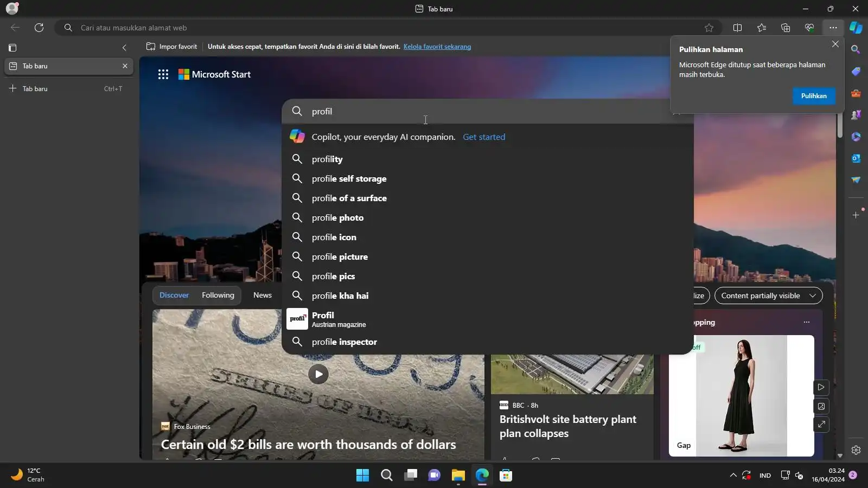868x488 pixels.
Task: Open File Explorer from taskbar
Action: click(458, 476)
